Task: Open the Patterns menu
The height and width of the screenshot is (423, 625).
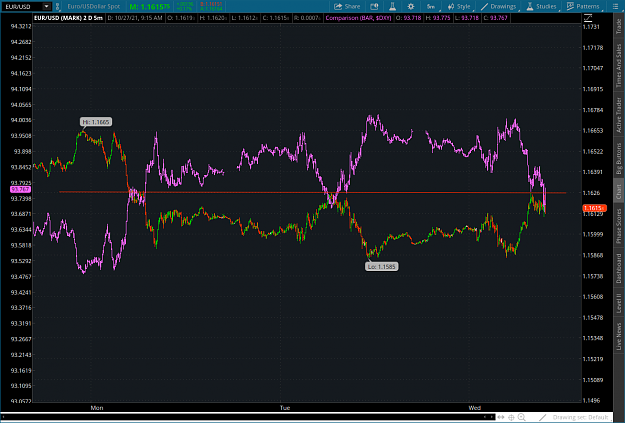Action: tap(583, 6)
